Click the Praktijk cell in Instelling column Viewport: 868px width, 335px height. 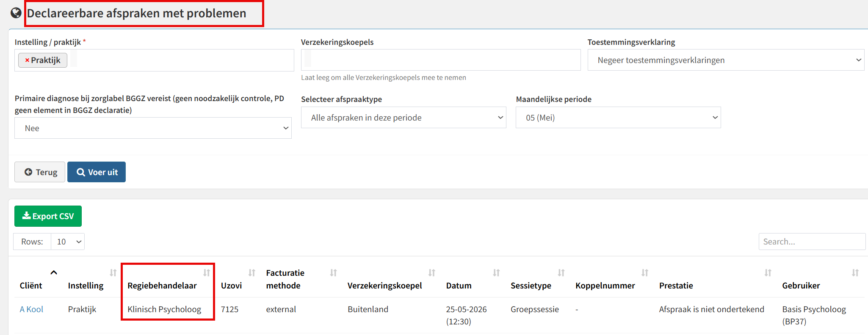coord(82,309)
